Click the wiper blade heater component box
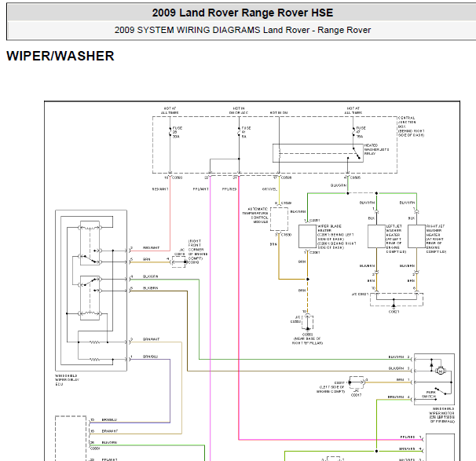This screenshot has width=476, height=461. [x=307, y=236]
